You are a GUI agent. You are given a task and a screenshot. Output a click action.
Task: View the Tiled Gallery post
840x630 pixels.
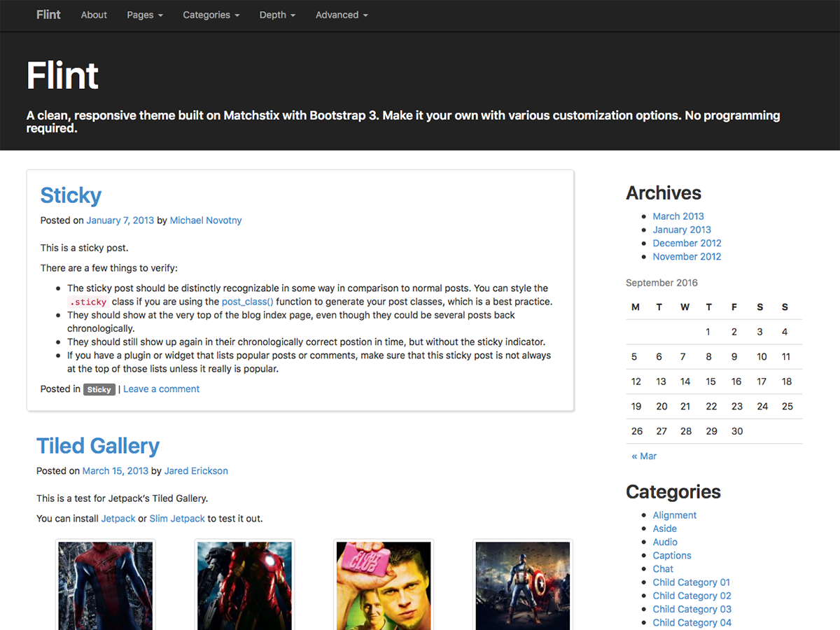point(98,446)
